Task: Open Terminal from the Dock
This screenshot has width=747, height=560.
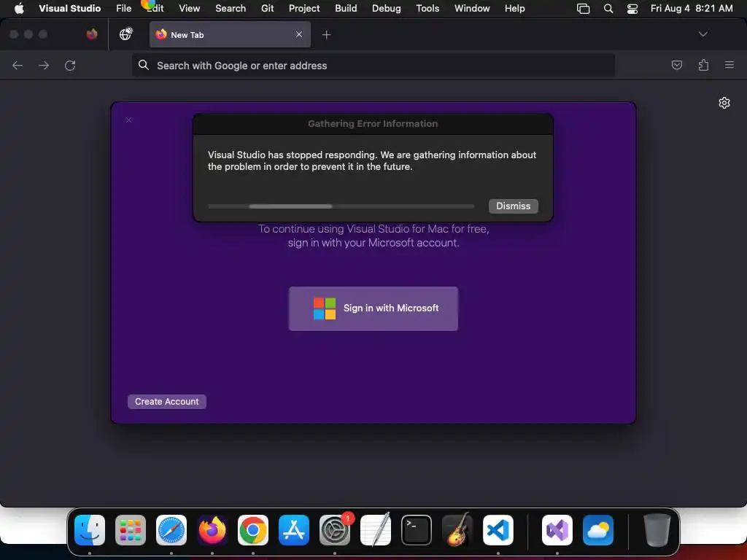Action: pyautogui.click(x=417, y=529)
